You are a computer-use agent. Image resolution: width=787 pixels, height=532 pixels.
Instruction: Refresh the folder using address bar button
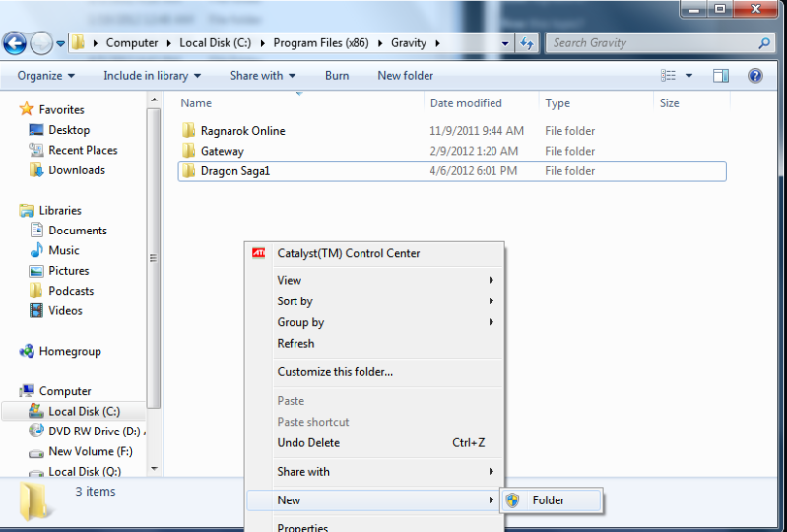[526, 43]
